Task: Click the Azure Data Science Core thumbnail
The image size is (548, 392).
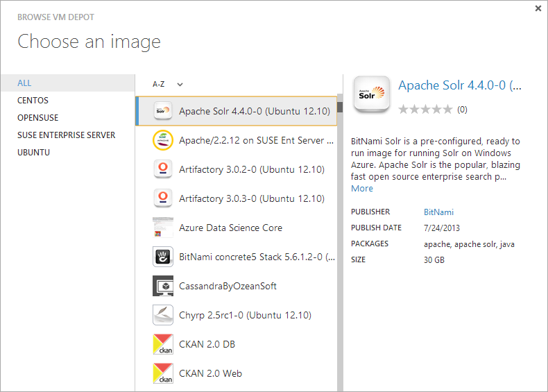Action: click(163, 228)
